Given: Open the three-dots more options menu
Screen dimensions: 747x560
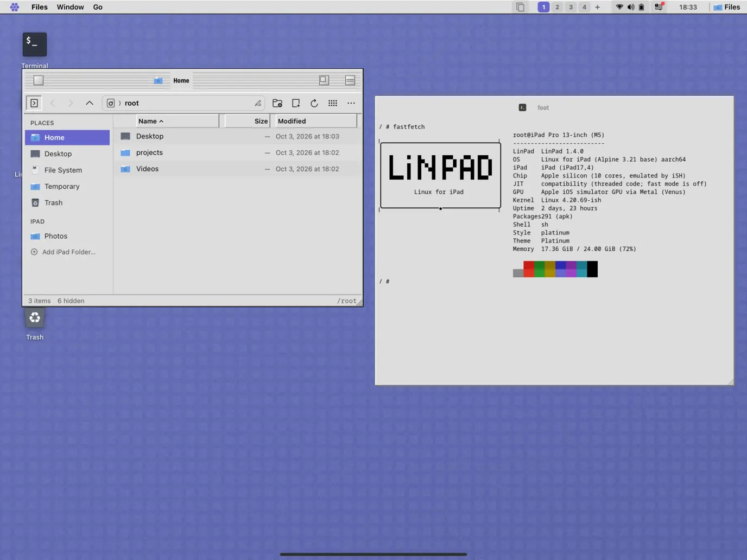Looking at the screenshot, I should tap(351, 103).
